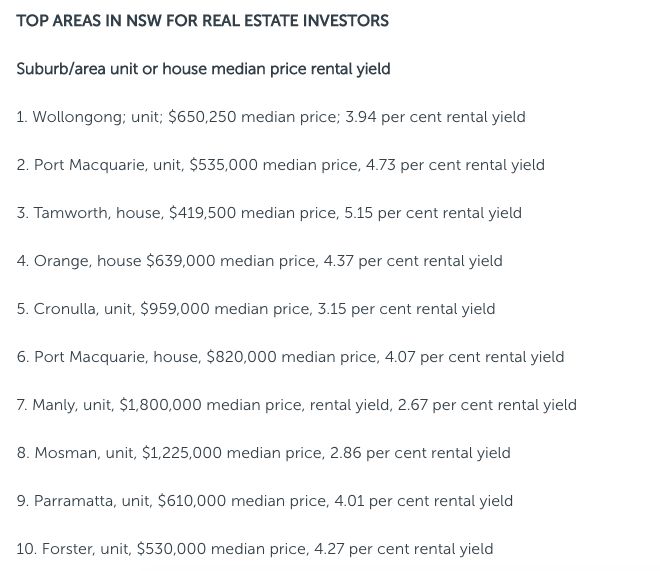
Task: Click the $1,800,000 median price figure
Action: (160, 405)
